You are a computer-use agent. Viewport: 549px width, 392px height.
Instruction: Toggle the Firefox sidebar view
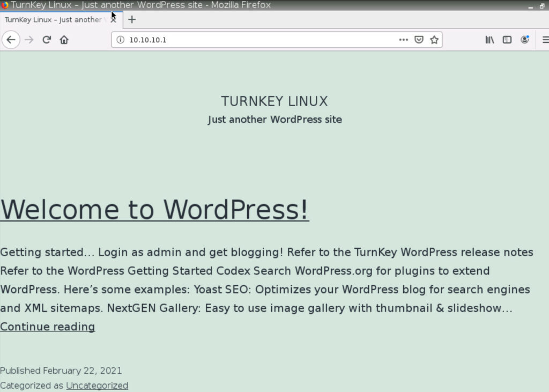pos(507,40)
